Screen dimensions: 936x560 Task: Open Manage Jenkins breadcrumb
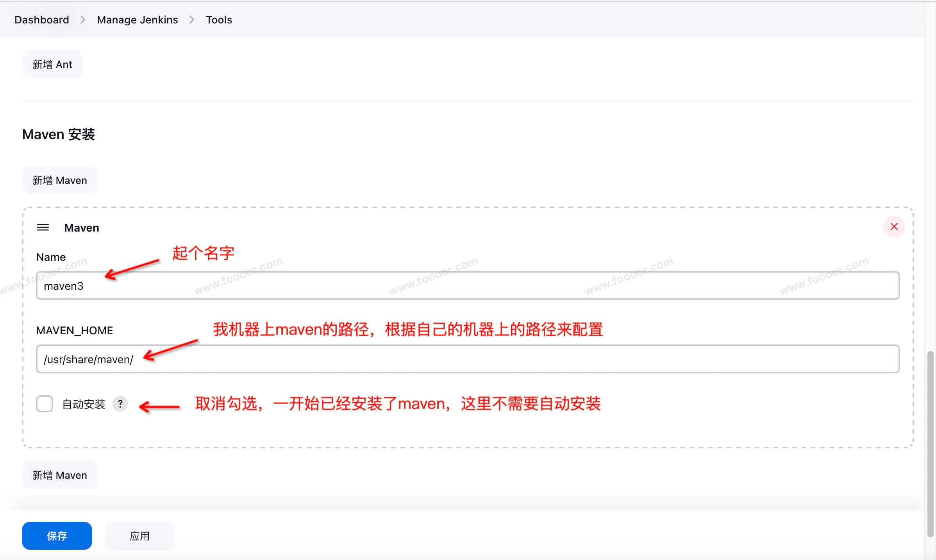coord(137,20)
